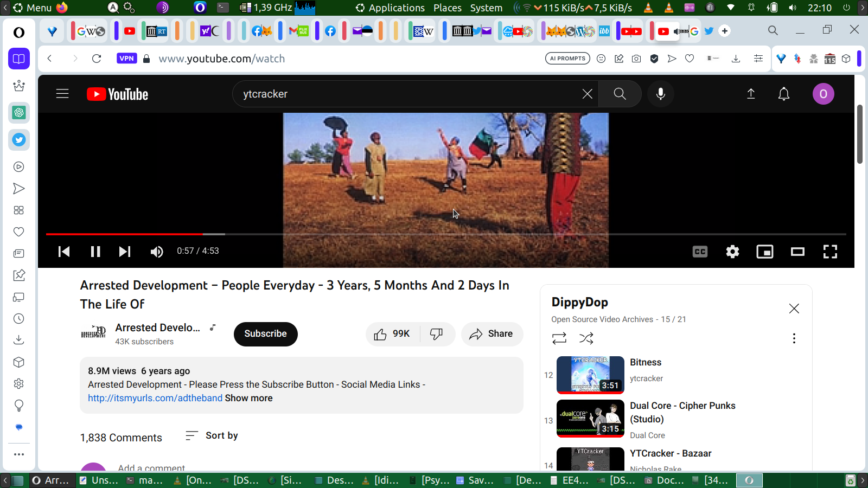This screenshot has height=488, width=868.
Task: Play the Bitness video thumbnail
Action: coord(590,375)
